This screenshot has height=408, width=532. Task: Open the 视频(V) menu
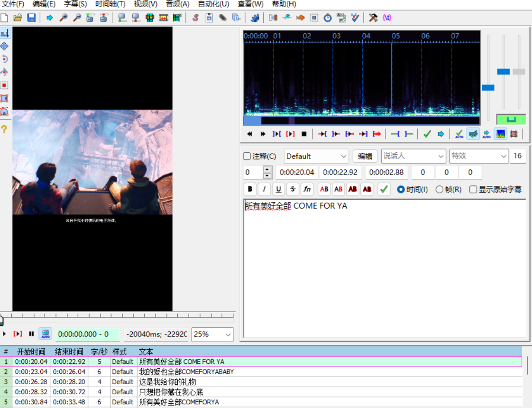click(x=146, y=4)
